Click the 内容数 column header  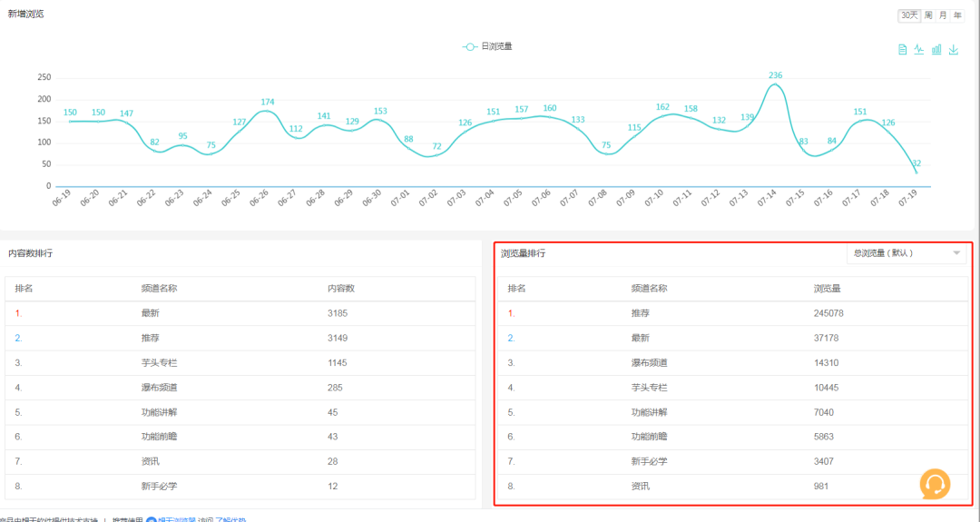341,289
